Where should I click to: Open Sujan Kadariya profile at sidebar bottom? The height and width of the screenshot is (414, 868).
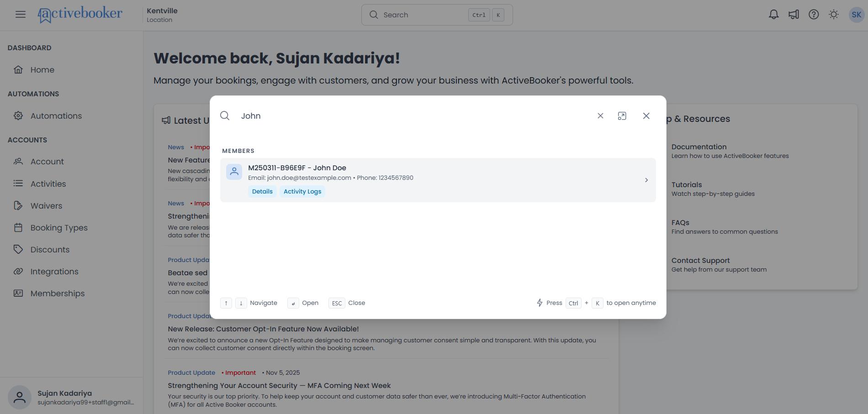pyautogui.click(x=71, y=397)
